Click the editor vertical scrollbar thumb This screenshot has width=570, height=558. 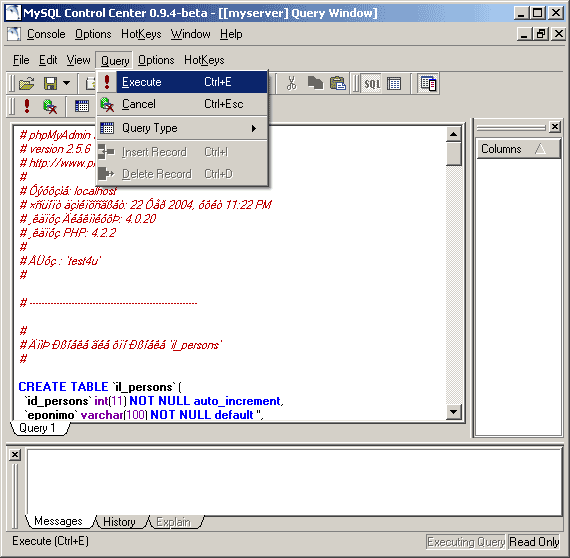click(453, 154)
